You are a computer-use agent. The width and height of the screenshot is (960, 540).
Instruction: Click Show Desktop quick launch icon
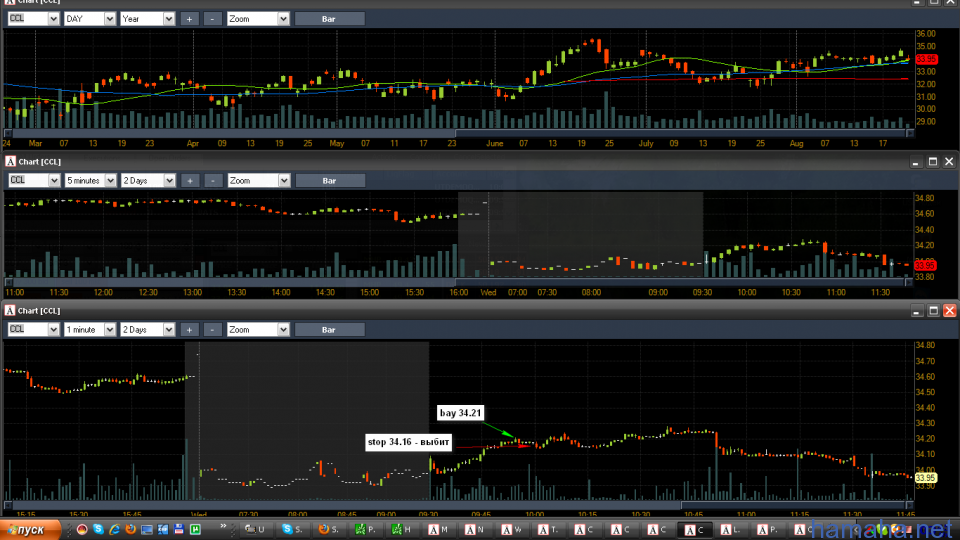[147, 529]
